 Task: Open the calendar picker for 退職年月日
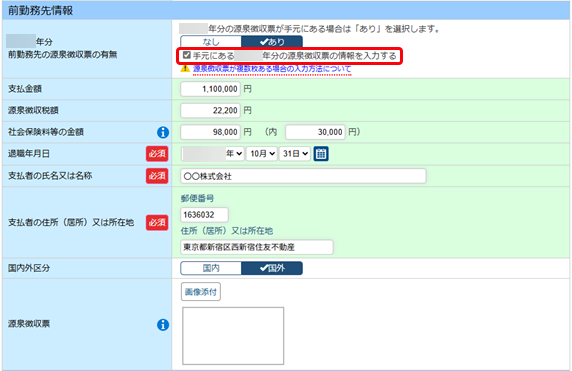click(x=321, y=154)
